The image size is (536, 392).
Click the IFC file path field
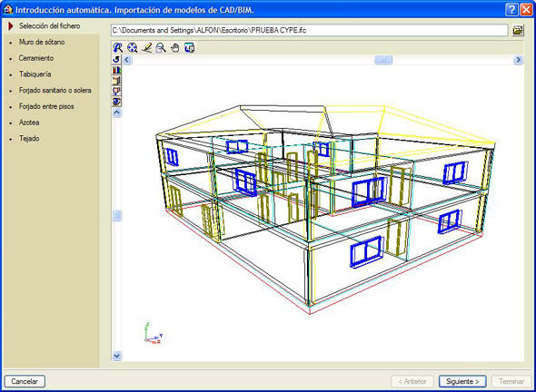310,30
